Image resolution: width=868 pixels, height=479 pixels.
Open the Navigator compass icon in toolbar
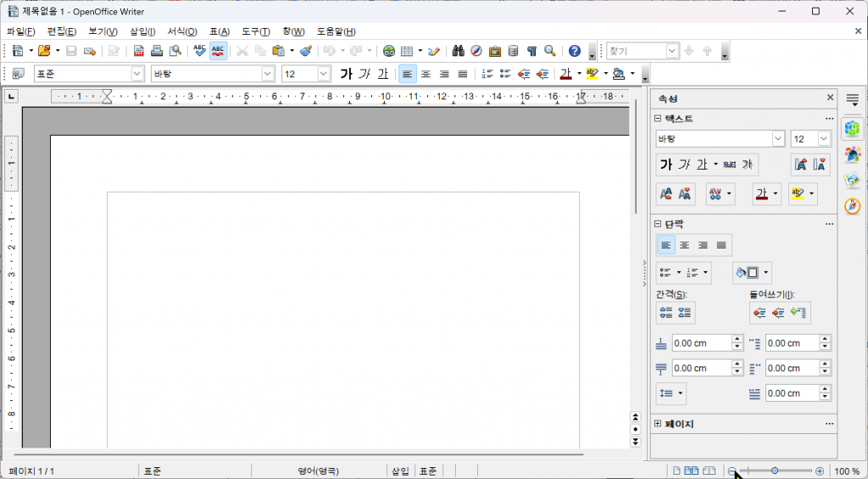pos(476,51)
